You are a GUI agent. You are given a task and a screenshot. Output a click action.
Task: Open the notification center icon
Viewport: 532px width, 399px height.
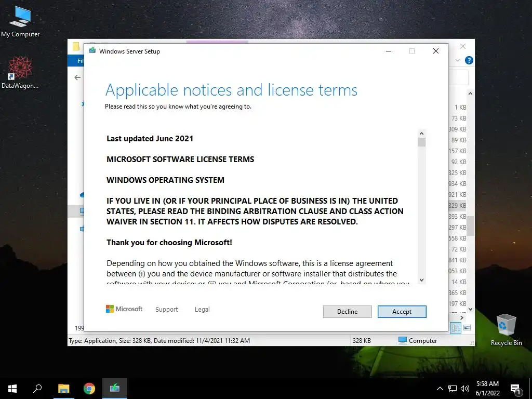pyautogui.click(x=516, y=390)
